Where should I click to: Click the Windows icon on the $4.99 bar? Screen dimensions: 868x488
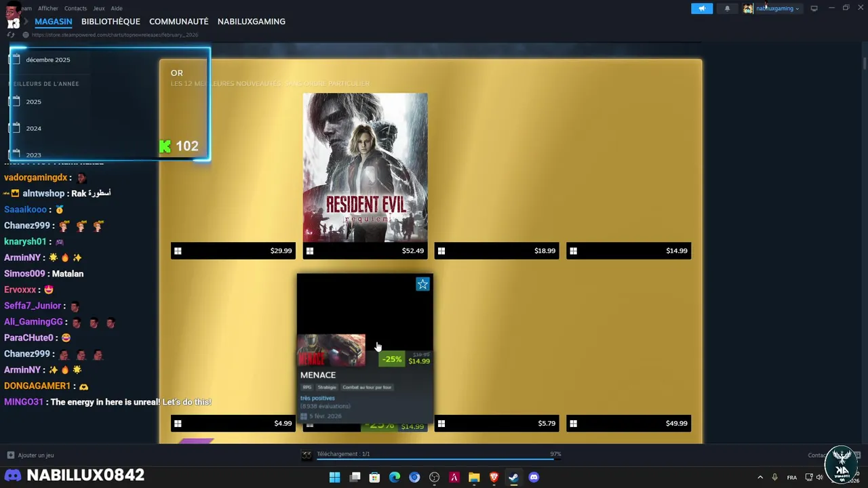(x=178, y=424)
